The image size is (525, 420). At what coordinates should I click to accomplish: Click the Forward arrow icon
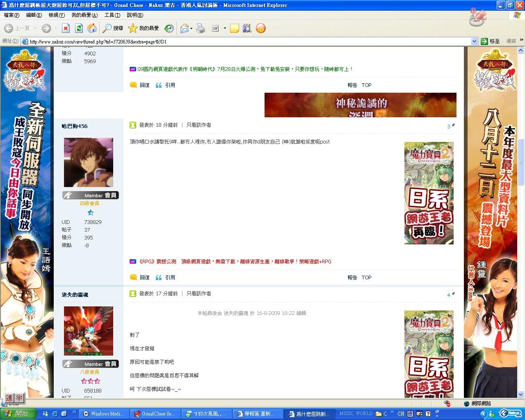coord(46,28)
